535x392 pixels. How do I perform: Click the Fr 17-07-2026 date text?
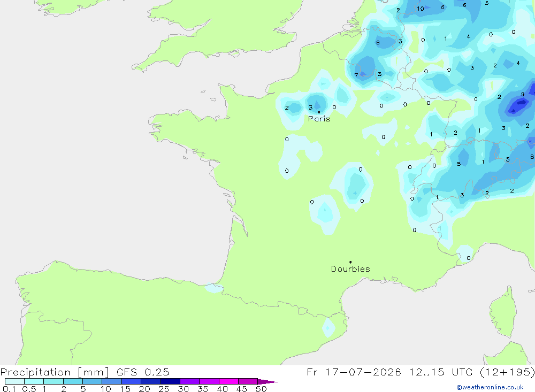[x=354, y=372]
